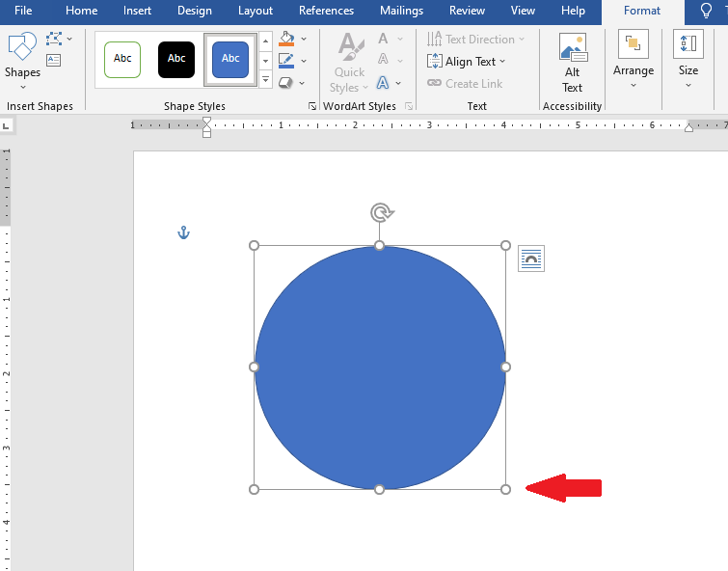Click the Layout Options icon beside the circle
This screenshot has width=728, height=571.
531,258
